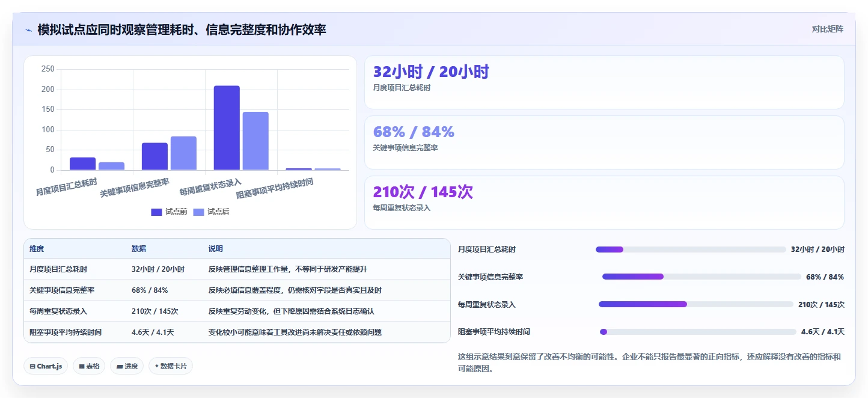
Task: Click the 表格 tag chip
Action: point(89,366)
